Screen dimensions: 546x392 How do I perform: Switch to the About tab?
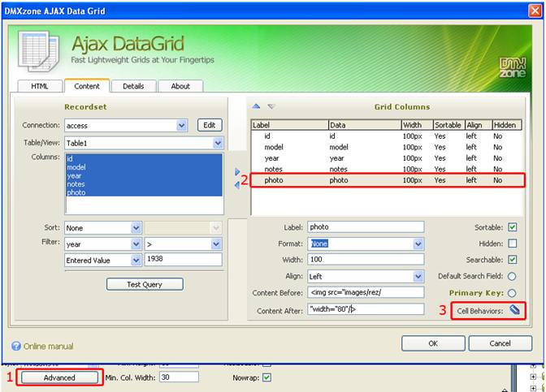click(x=180, y=86)
